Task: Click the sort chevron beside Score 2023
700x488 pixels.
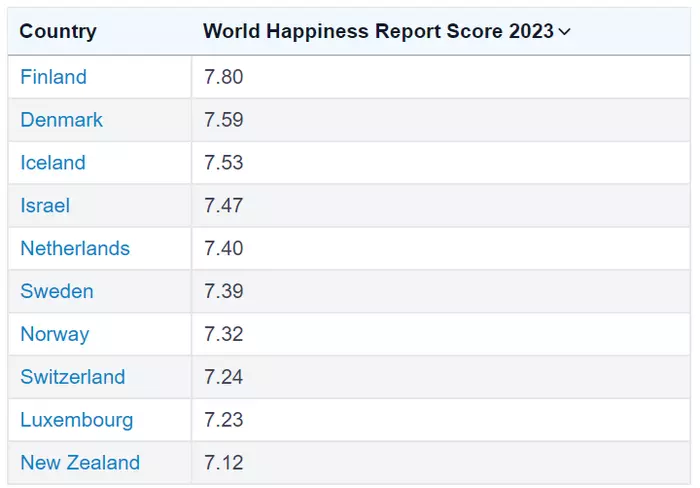Action: tap(564, 32)
